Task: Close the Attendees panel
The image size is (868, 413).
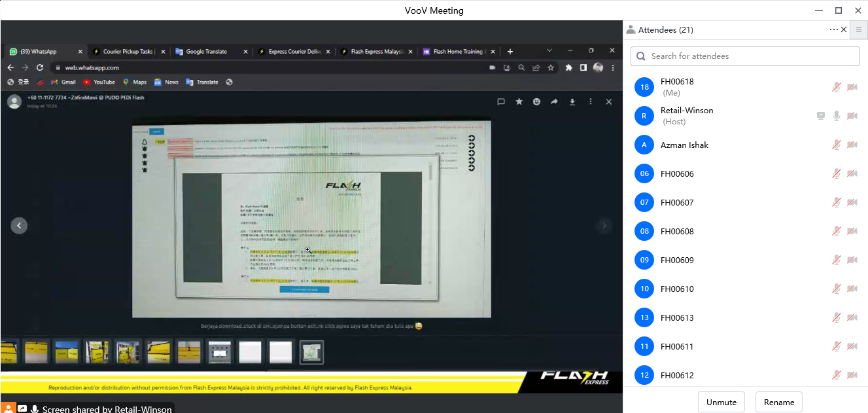Action: (x=844, y=29)
